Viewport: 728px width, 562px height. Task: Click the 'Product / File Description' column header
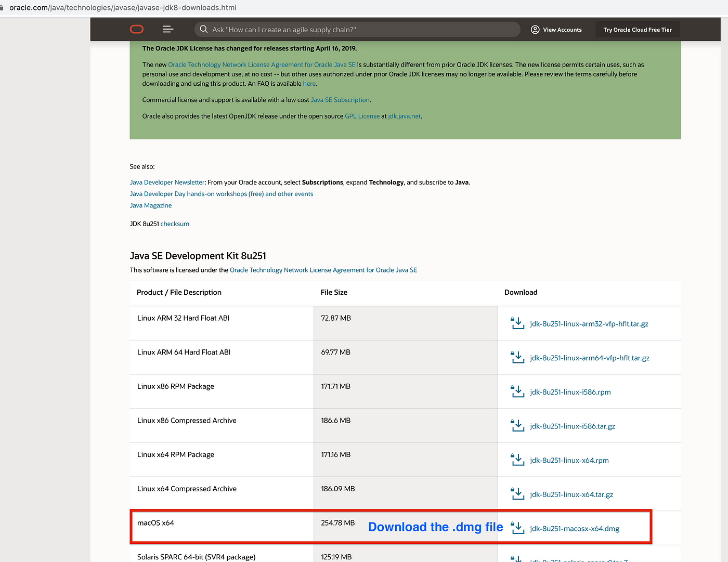[179, 292]
